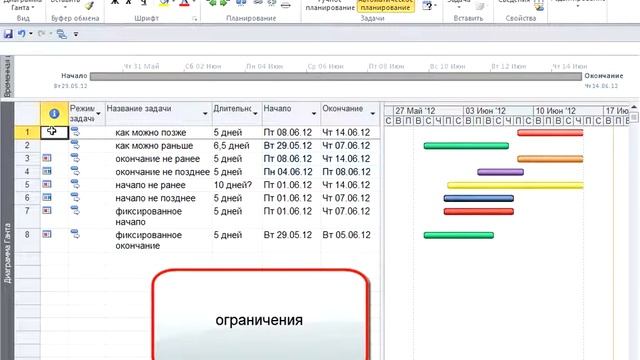Click the task name 'фиксированное окончание'

point(149,240)
